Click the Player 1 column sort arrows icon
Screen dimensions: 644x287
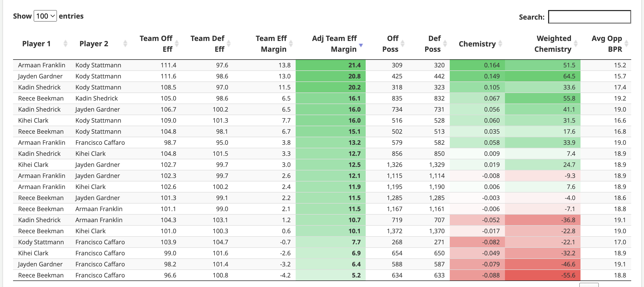pyautogui.click(x=66, y=43)
